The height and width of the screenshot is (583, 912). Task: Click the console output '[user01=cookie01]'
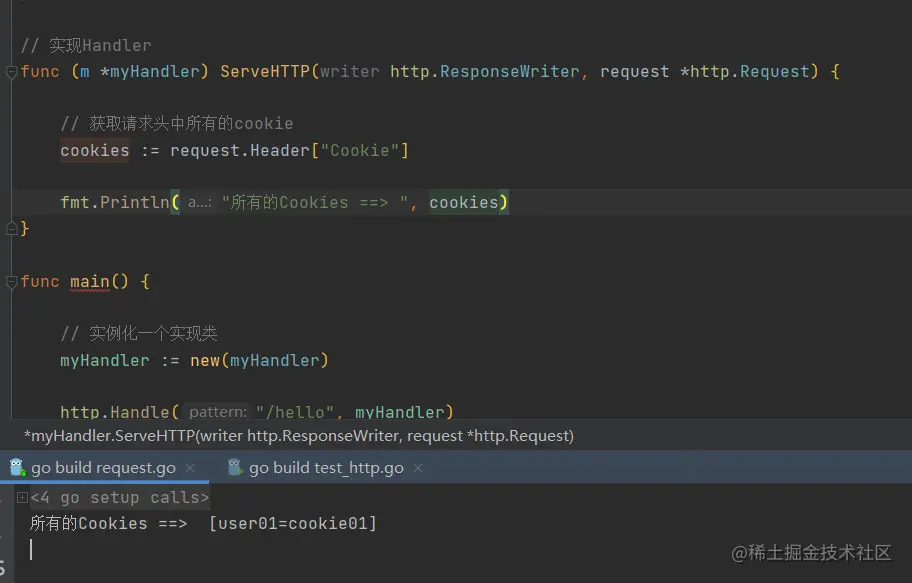pos(293,524)
